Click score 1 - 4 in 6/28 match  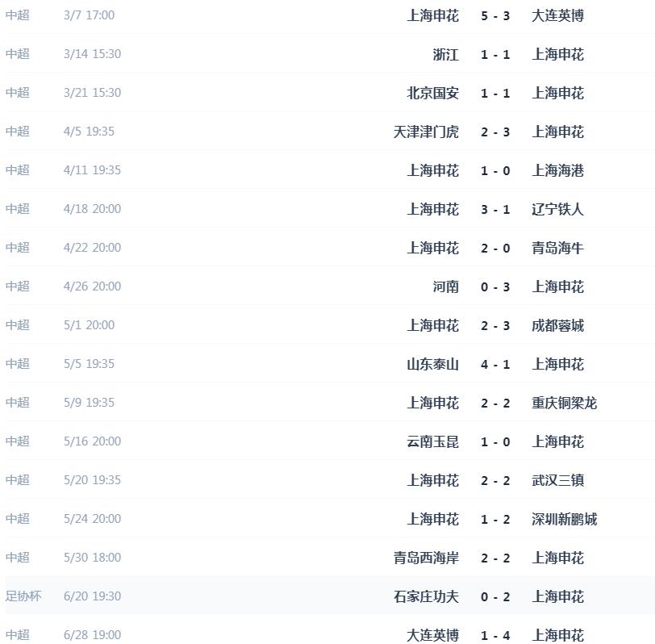coord(495,636)
